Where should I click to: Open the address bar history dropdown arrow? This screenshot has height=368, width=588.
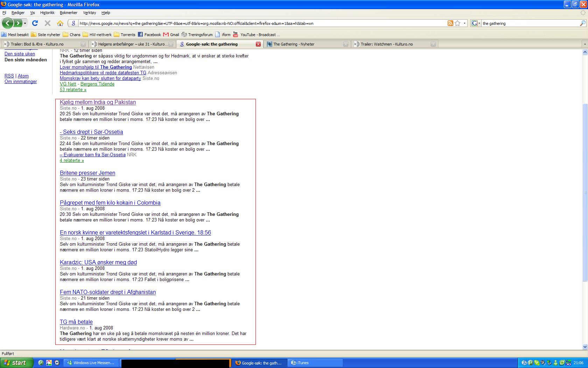(464, 23)
